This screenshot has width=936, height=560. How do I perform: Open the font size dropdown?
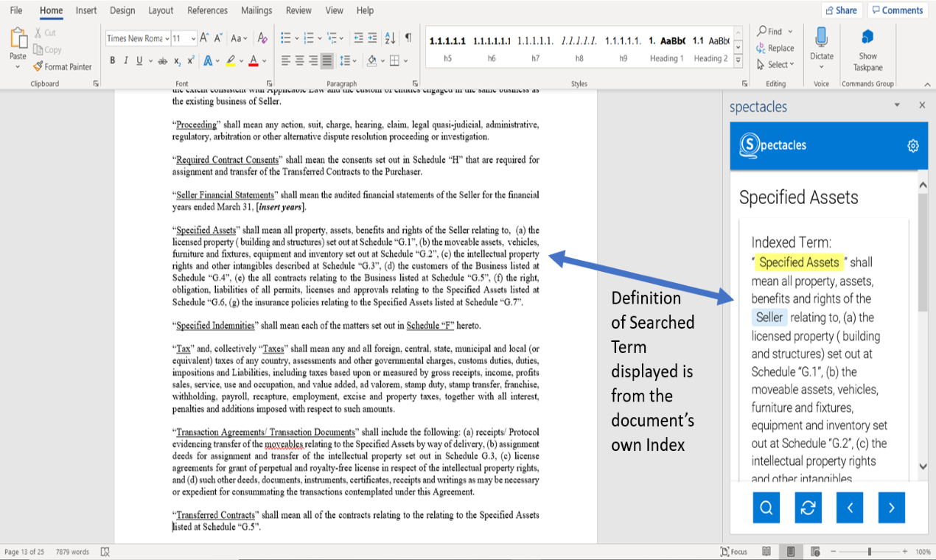click(x=194, y=38)
